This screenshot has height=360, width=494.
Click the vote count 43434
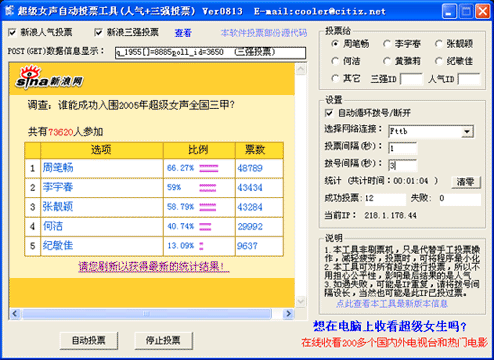point(250,188)
